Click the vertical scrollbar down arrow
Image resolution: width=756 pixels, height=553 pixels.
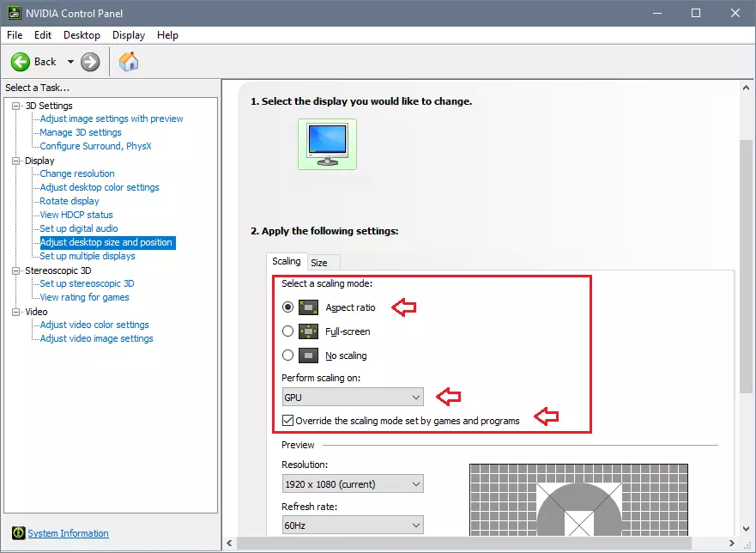(x=746, y=529)
